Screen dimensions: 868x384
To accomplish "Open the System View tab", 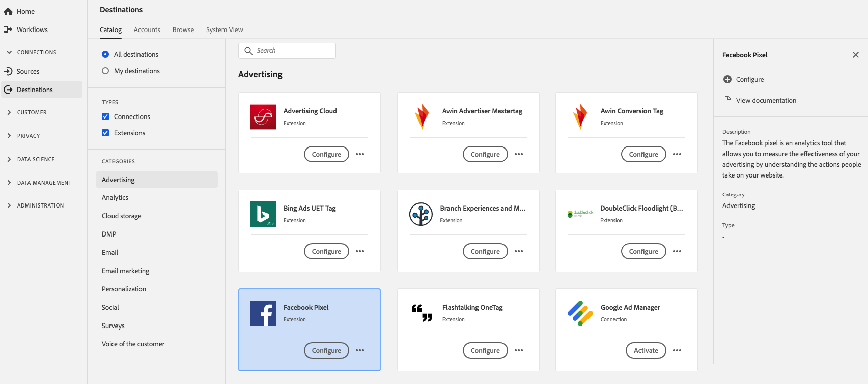I will click(x=225, y=29).
